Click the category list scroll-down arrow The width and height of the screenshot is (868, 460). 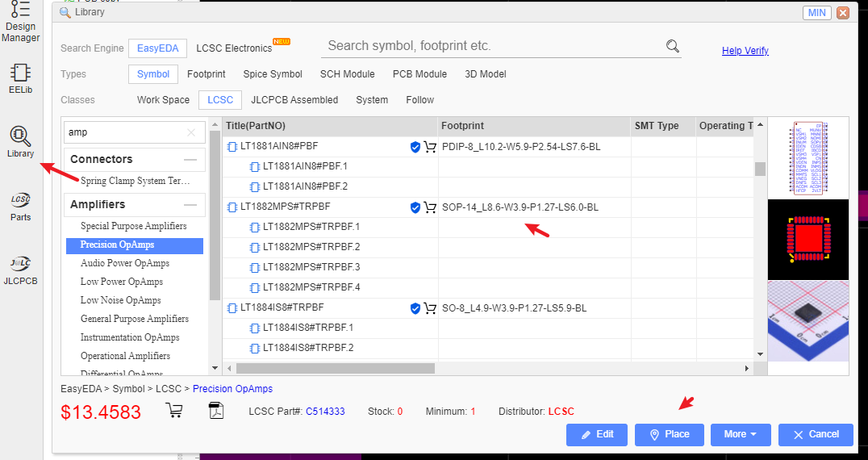click(215, 368)
